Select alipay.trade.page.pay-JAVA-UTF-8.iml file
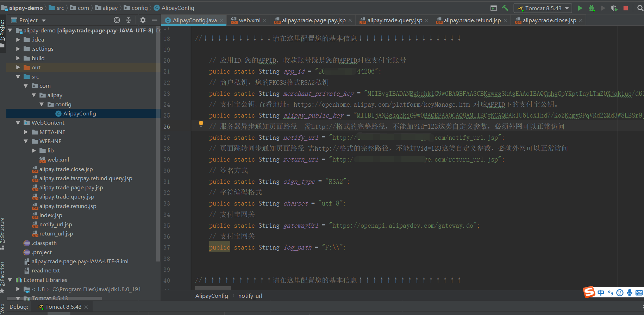This screenshot has width=644, height=315. click(x=80, y=261)
